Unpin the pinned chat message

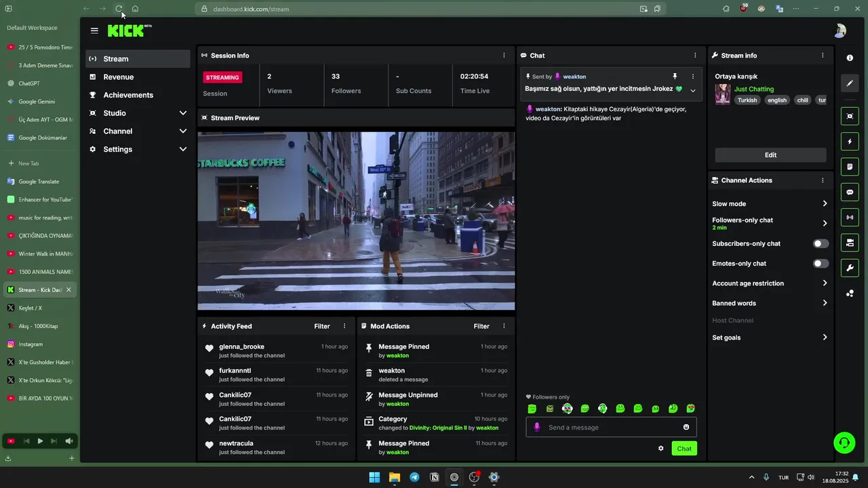(675, 77)
